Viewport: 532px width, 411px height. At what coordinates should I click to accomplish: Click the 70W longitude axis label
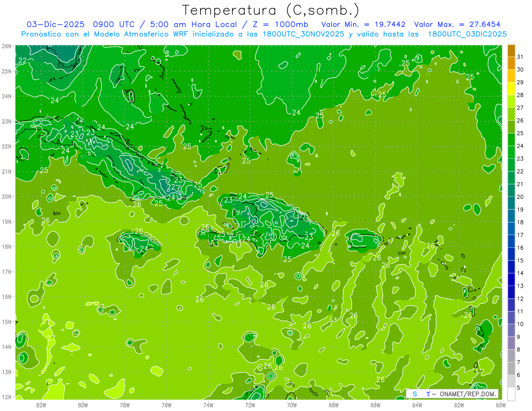[292, 405]
